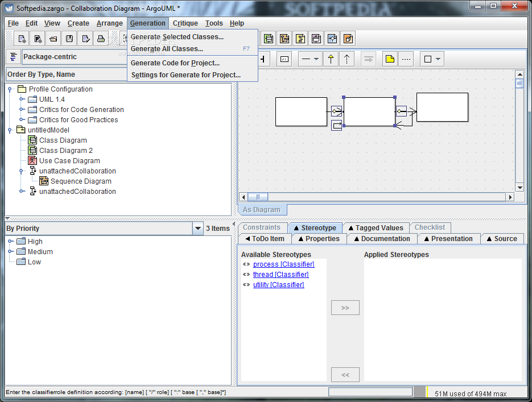Collapse the untitledModel tree node
This screenshot has height=402, width=532.
click(10, 130)
